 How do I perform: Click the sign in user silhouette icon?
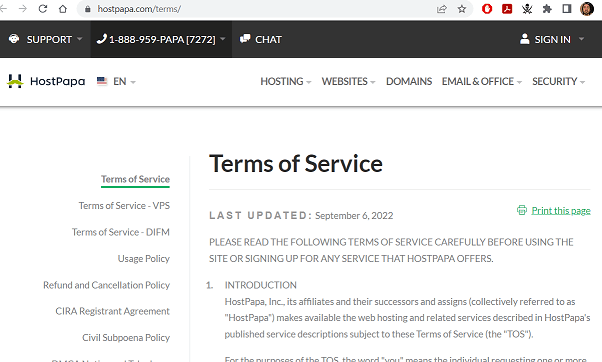(524, 38)
